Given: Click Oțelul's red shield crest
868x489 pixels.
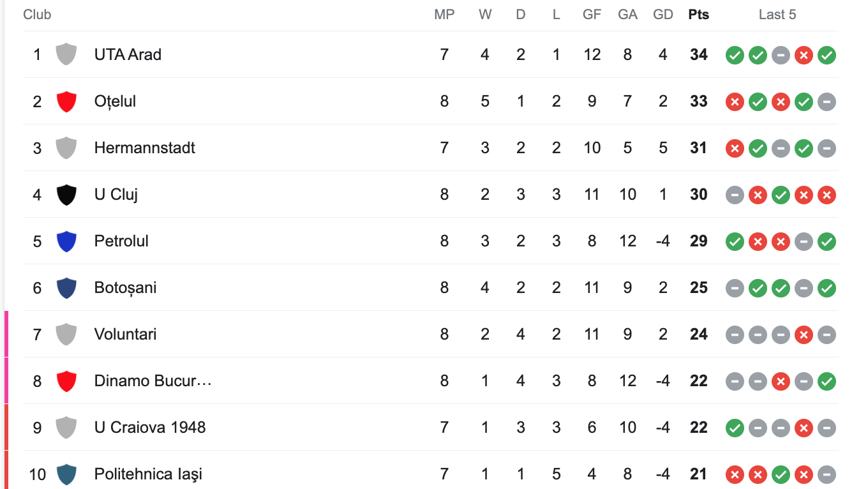Looking at the screenshot, I should tap(66, 102).
